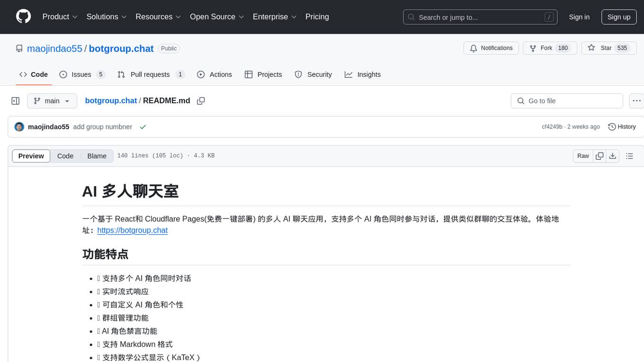Copy raw file contents
Image resolution: width=644 pixels, height=362 pixels.
click(599, 156)
